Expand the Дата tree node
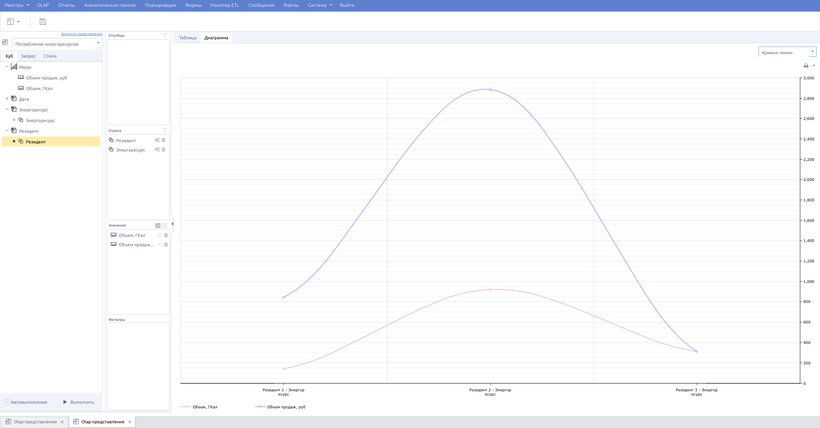The image size is (820, 428). click(x=7, y=99)
